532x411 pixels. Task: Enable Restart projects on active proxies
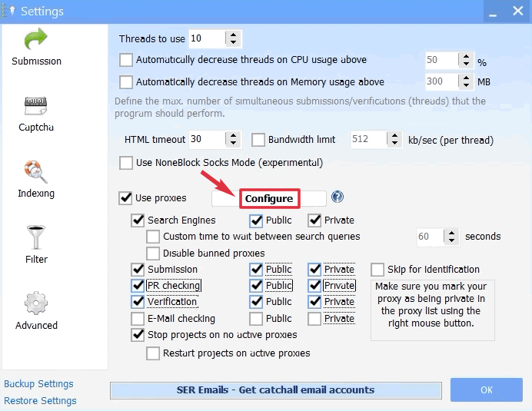tap(153, 353)
